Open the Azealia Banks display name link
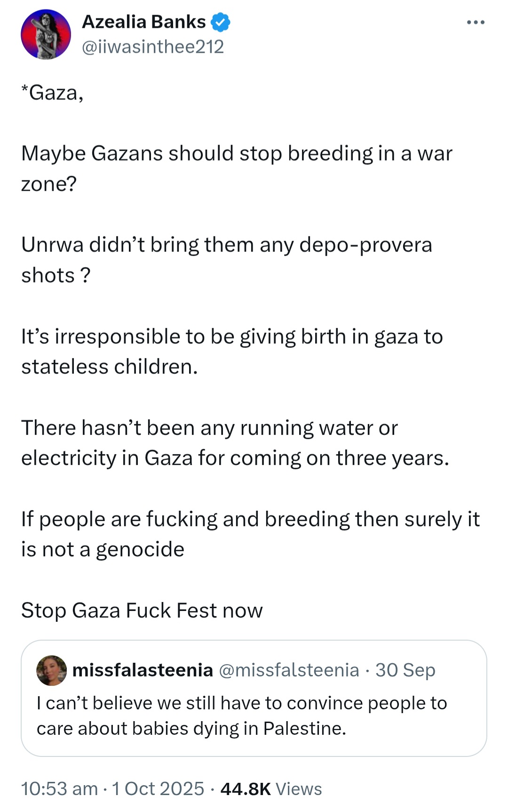508x812 pixels. pos(143,22)
